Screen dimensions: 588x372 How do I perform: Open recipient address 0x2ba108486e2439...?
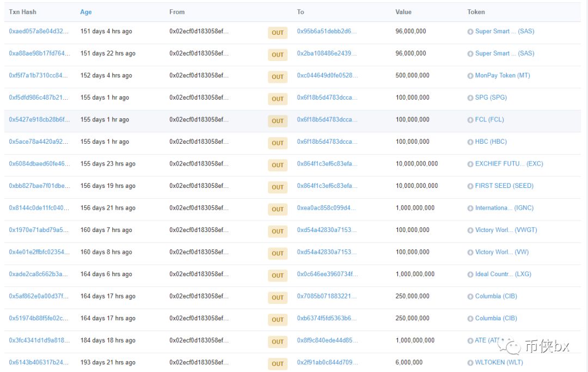[327, 53]
